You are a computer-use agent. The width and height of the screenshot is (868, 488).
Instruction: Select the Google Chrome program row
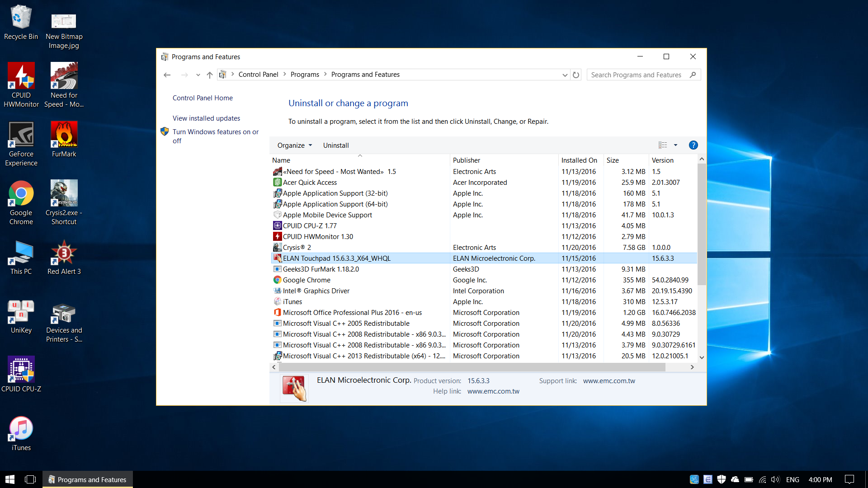click(x=484, y=280)
